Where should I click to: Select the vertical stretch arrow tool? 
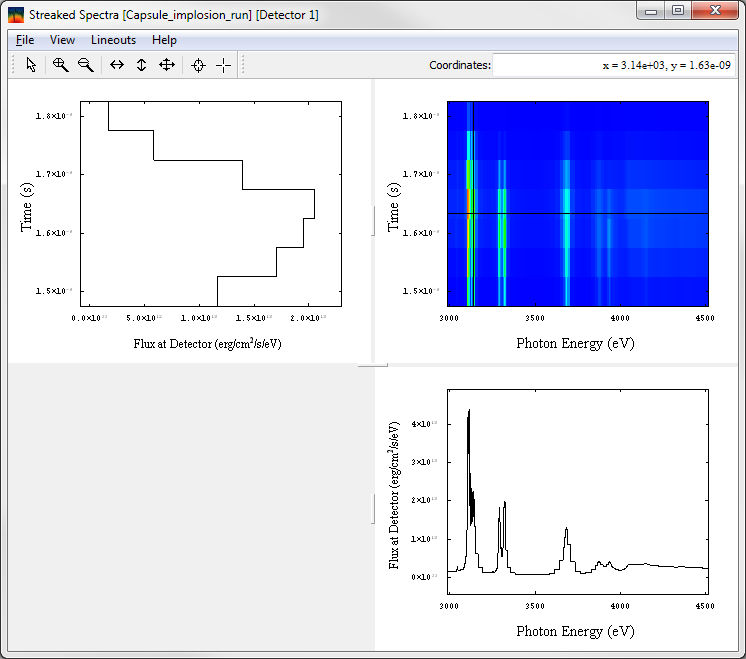pyautogui.click(x=141, y=65)
